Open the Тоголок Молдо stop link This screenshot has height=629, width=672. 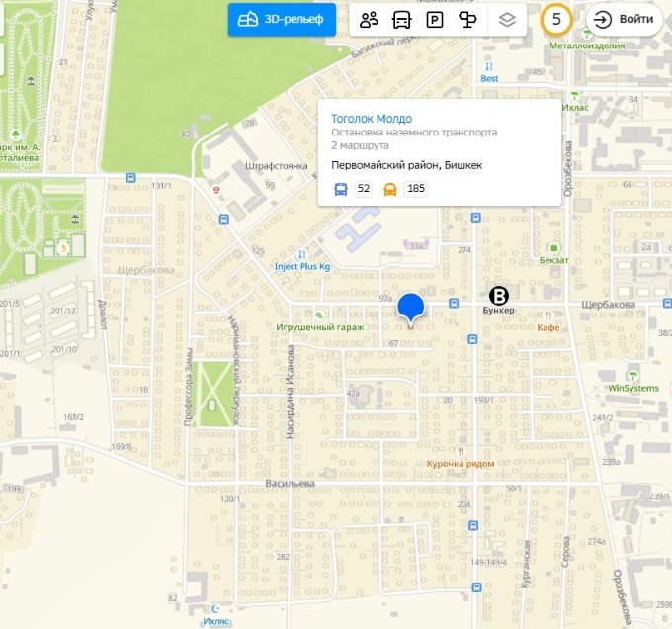click(x=372, y=118)
